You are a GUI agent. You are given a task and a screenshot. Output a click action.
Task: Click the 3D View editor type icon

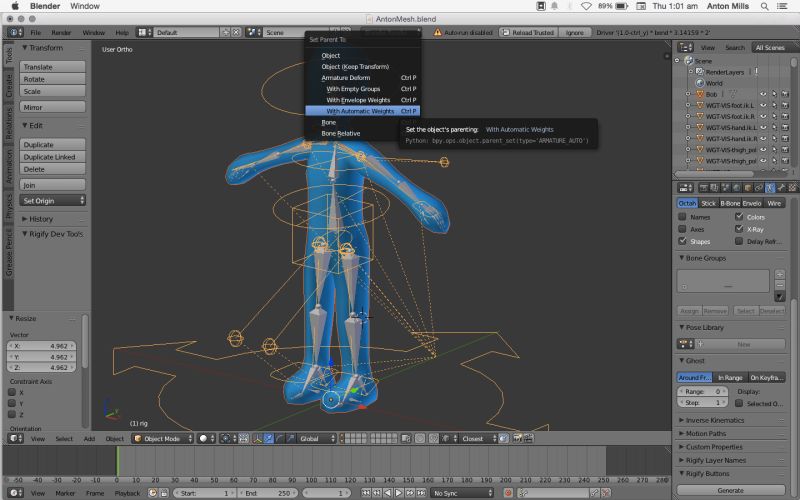[x=13, y=438]
